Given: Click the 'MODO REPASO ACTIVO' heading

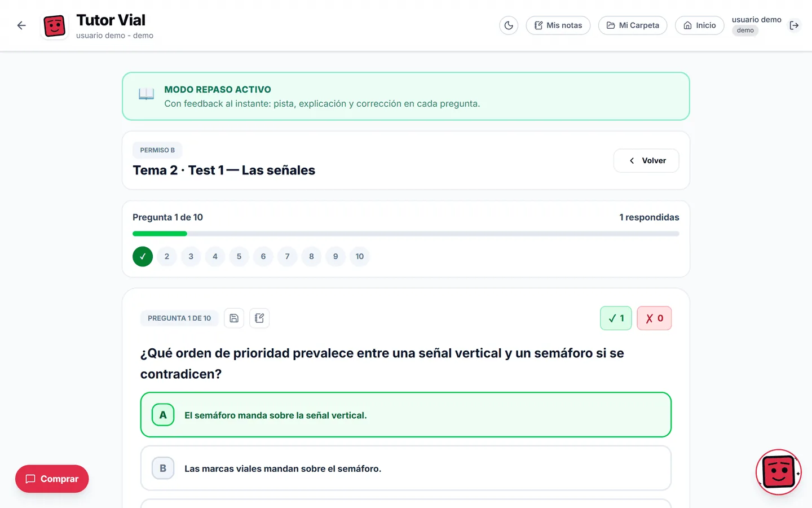Looking at the screenshot, I should tap(218, 90).
